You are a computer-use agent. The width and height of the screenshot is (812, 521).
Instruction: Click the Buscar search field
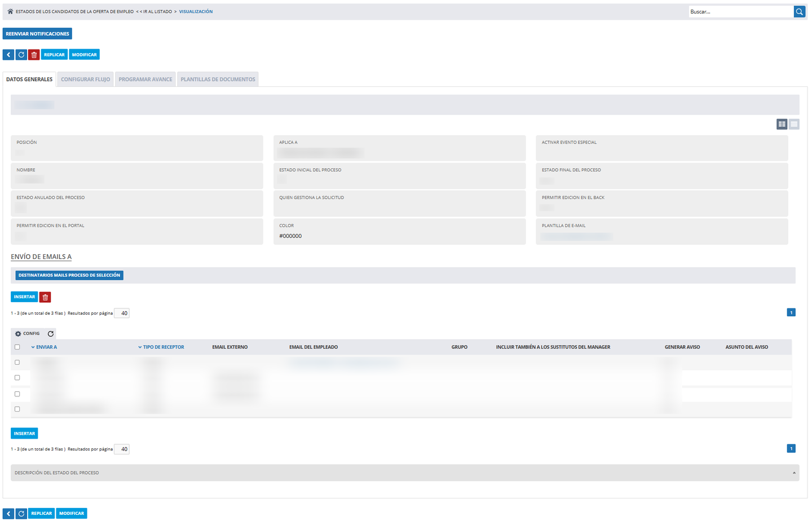click(741, 11)
